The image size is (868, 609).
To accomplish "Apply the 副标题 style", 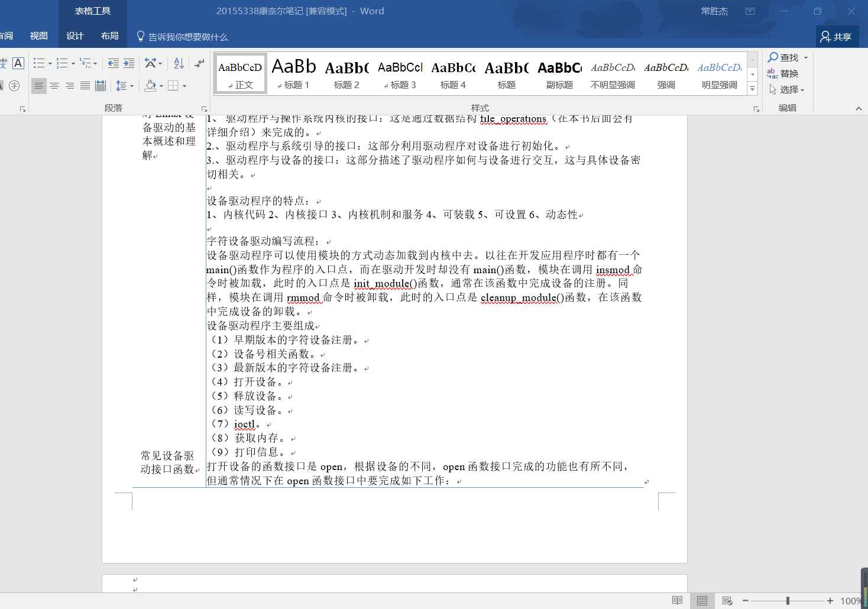I will click(x=559, y=74).
